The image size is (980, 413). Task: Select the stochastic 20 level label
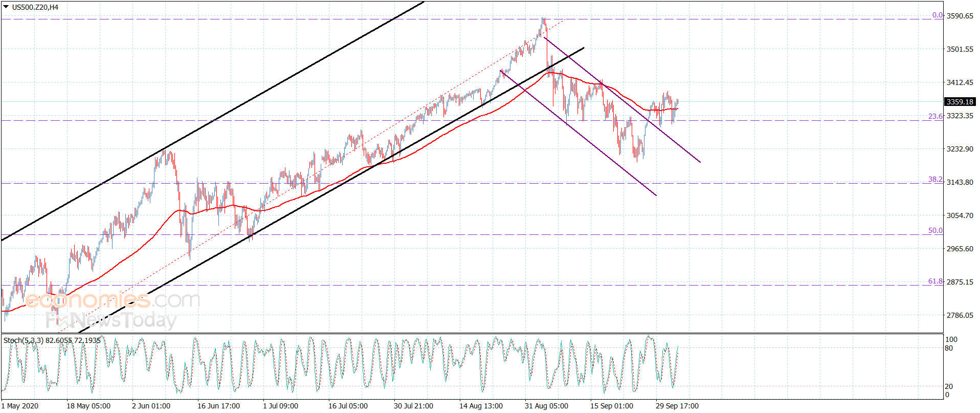[x=949, y=386]
